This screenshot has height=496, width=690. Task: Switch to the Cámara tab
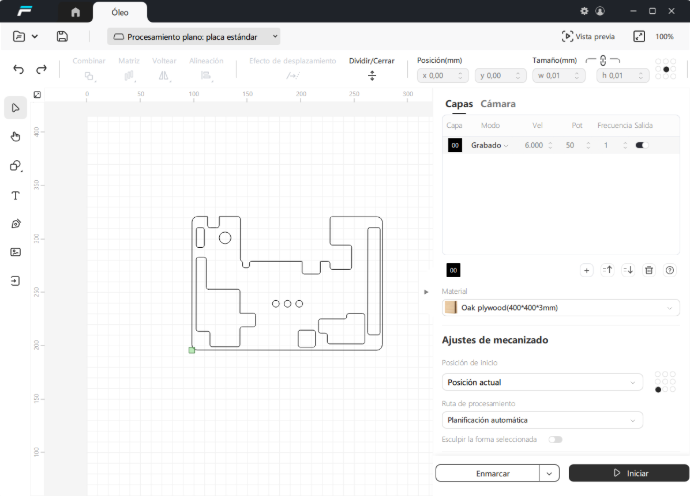[498, 104]
